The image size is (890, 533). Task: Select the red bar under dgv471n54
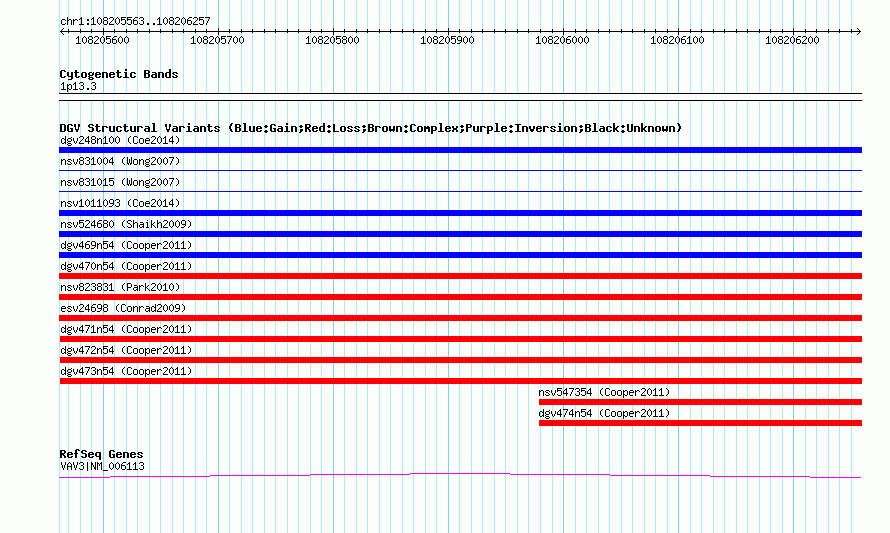[x=460, y=339]
